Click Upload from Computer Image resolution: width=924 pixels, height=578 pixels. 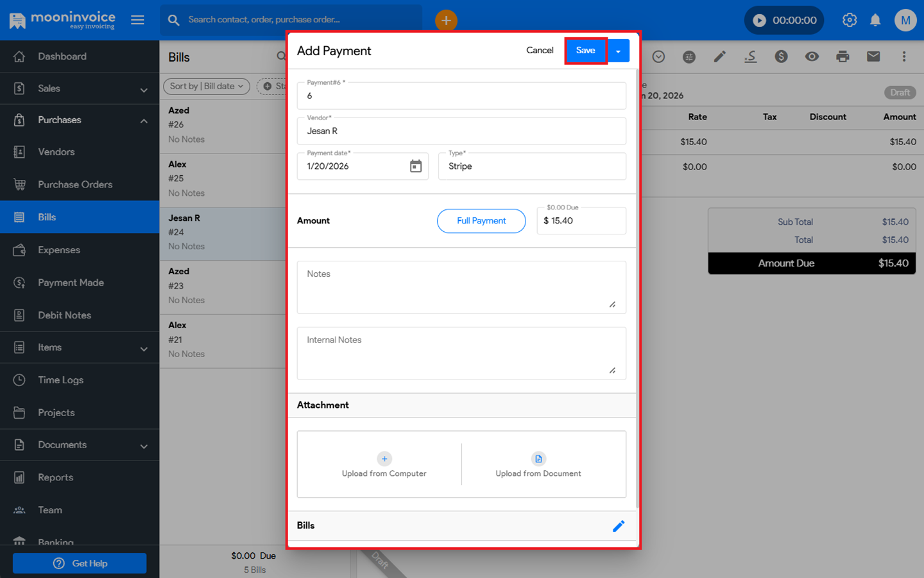[384, 464]
